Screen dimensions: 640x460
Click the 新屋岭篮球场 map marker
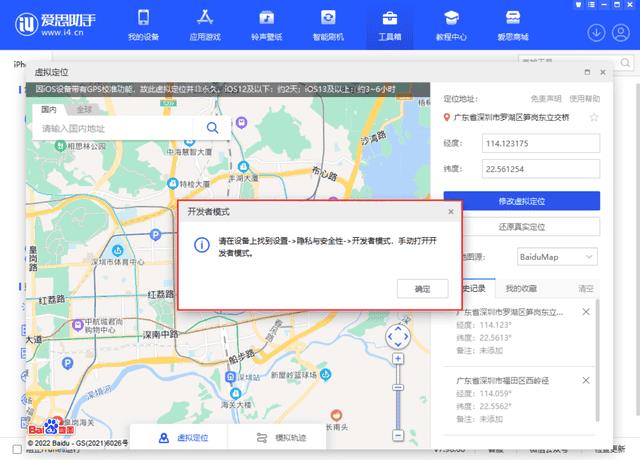[325, 374]
